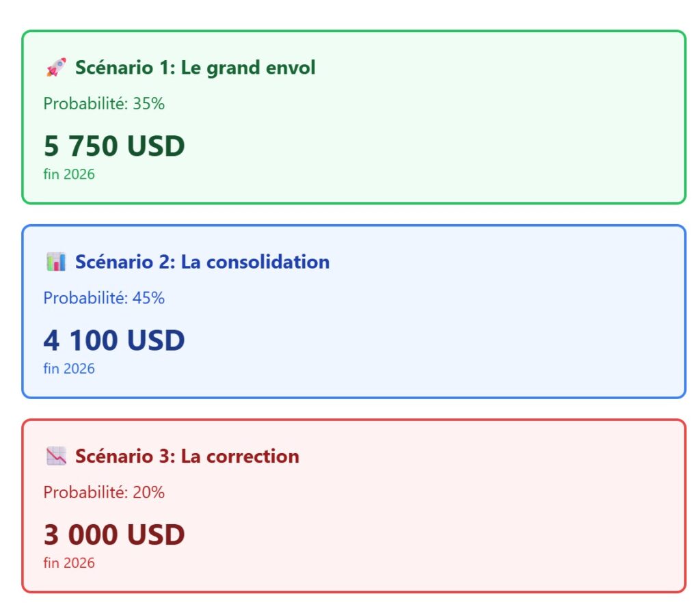
Task: Select the "Scénario 1: Le grand envol" heading
Action: 195,68
